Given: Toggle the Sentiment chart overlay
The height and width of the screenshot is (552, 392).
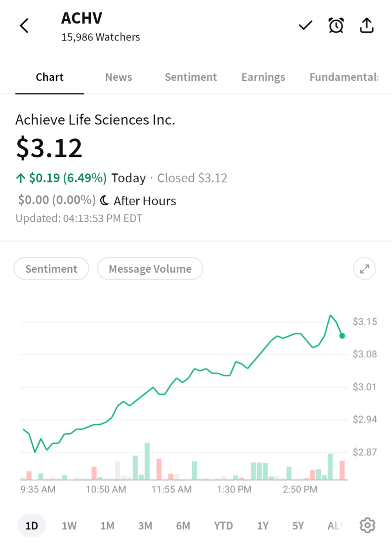Looking at the screenshot, I should point(52,269).
